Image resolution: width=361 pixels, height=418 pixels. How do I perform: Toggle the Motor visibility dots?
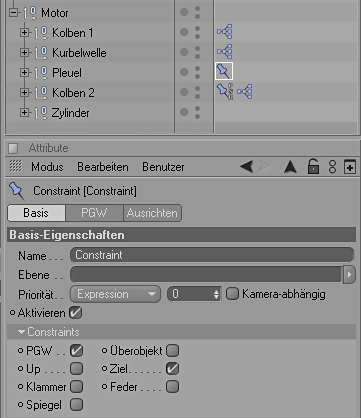(197, 12)
